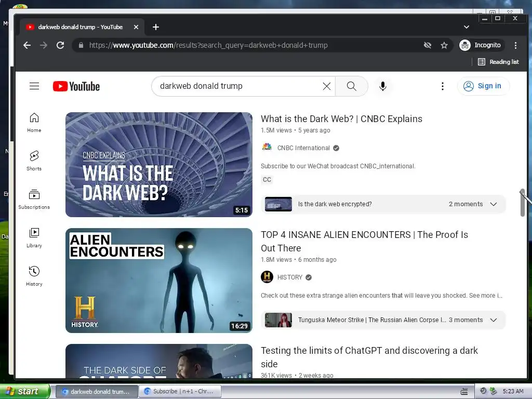The image size is (532, 399).
Task: Open Subscriptions in the sidebar
Action: click(34, 199)
